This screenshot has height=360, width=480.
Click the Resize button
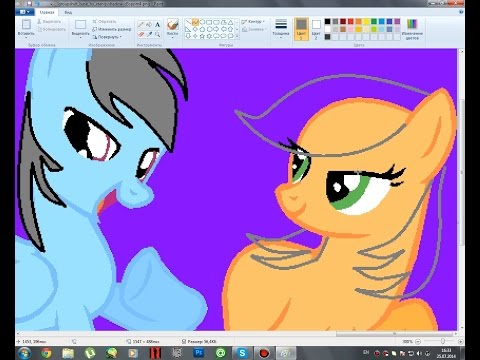(112, 29)
